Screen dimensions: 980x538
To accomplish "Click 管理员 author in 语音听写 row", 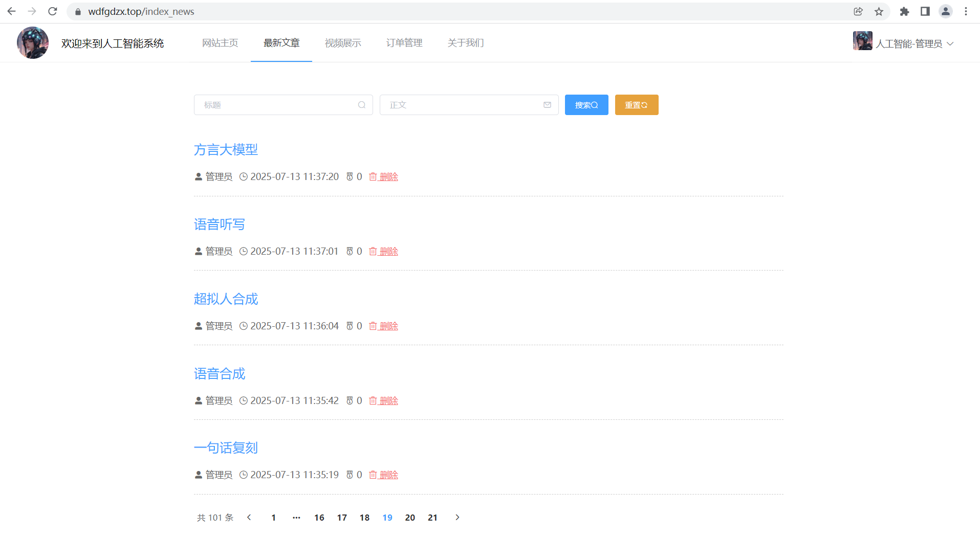I will tap(219, 251).
